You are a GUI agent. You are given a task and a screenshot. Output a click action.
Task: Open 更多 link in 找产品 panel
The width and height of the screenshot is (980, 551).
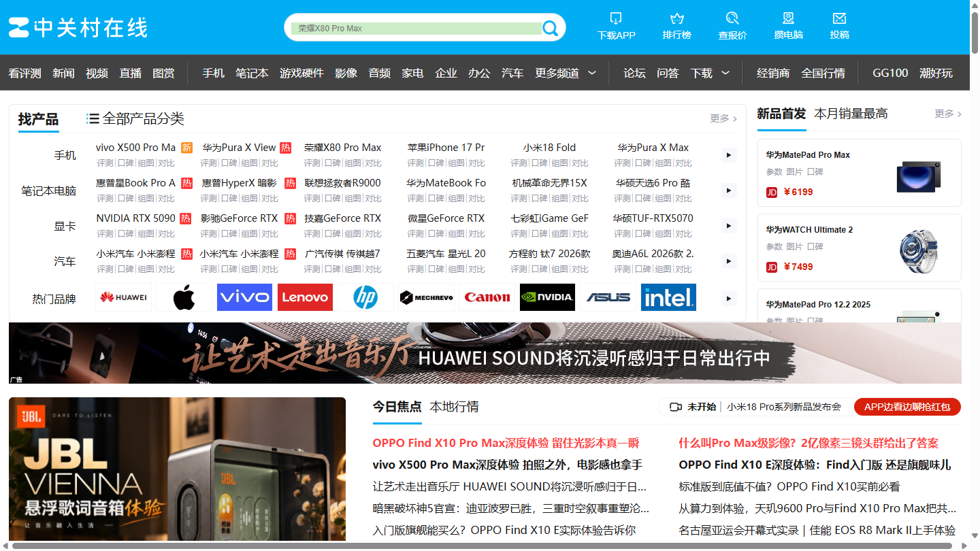coord(723,118)
